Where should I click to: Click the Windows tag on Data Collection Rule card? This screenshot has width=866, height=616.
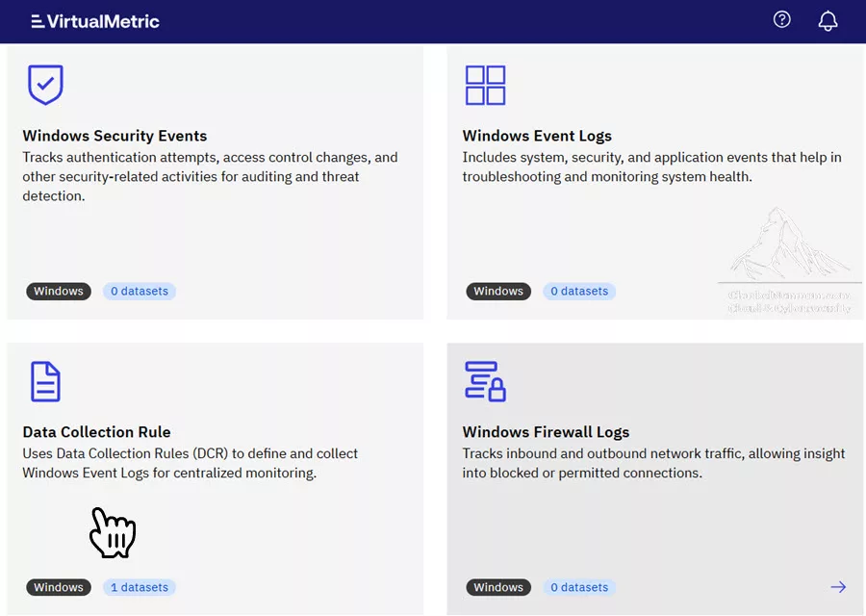click(x=59, y=587)
